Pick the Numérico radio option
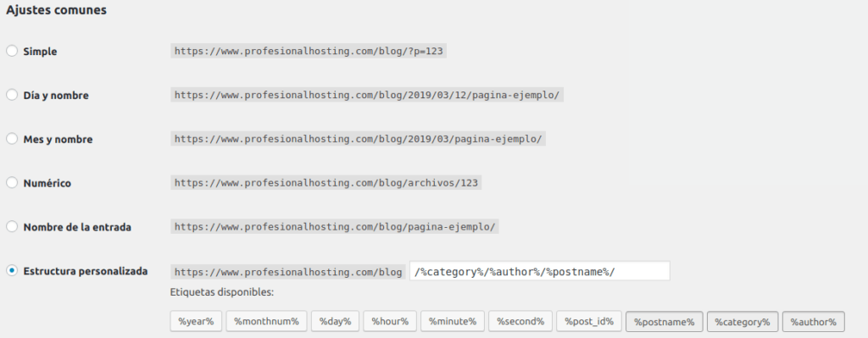This screenshot has width=868, height=338. click(12, 182)
